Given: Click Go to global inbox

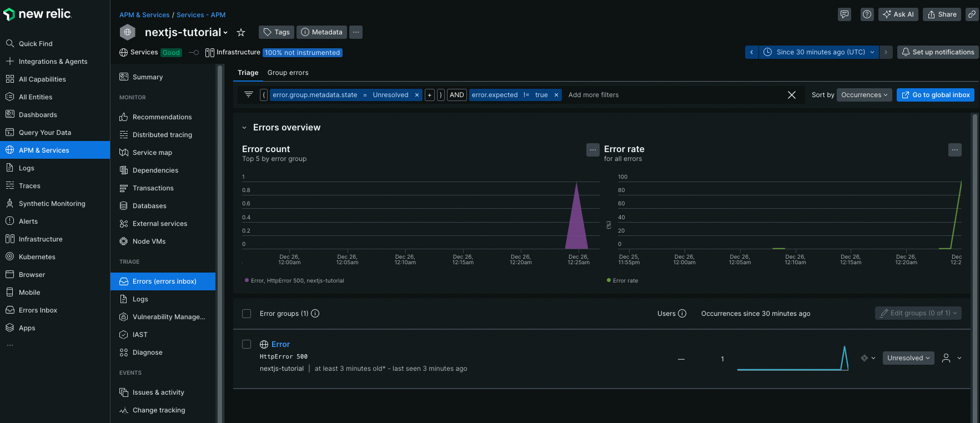Looking at the screenshot, I should pyautogui.click(x=935, y=95).
